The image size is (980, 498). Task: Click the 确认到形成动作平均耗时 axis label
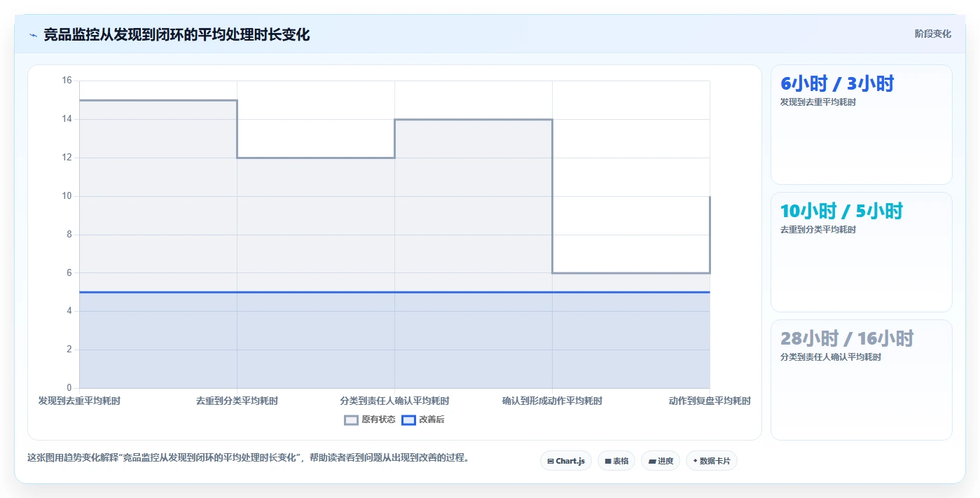(552, 401)
